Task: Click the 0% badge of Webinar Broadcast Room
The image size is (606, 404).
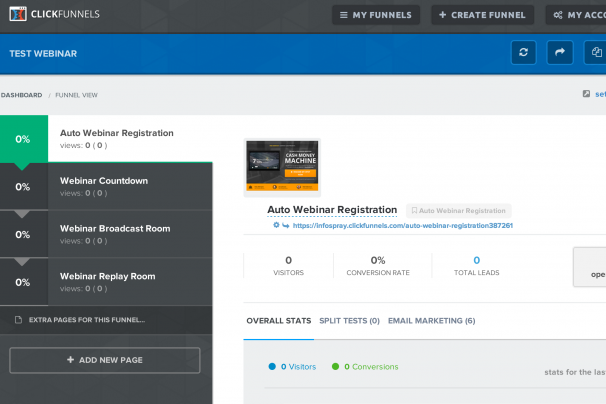Action: pyautogui.click(x=24, y=234)
